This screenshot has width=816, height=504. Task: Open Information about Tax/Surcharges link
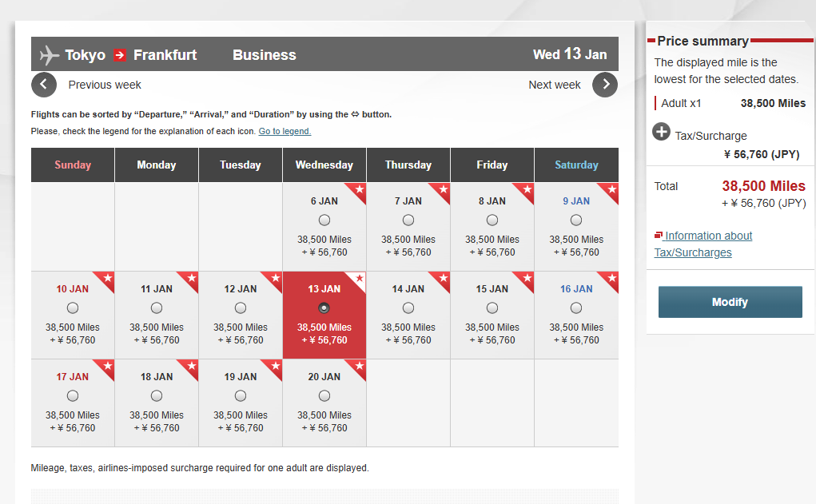703,244
